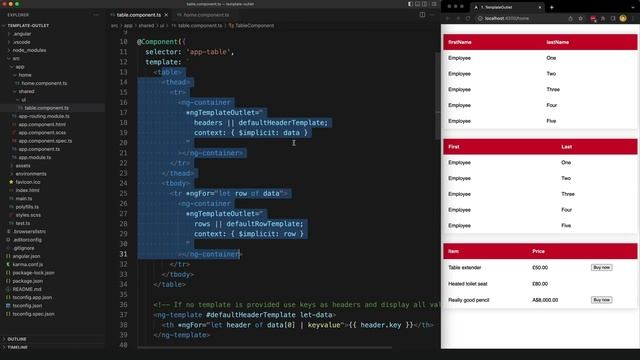640x360 pixels.
Task: Click the editor minimap vertical scrollbar
Action: point(438,96)
